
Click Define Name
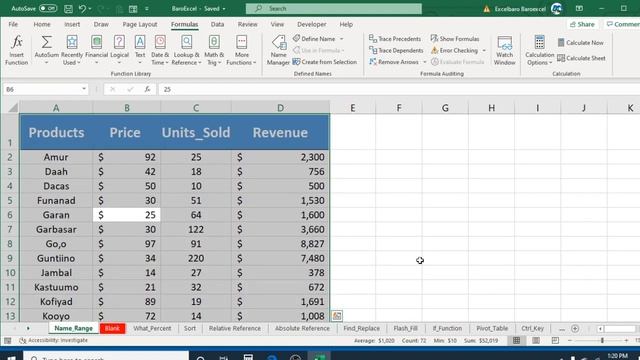pyautogui.click(x=314, y=39)
